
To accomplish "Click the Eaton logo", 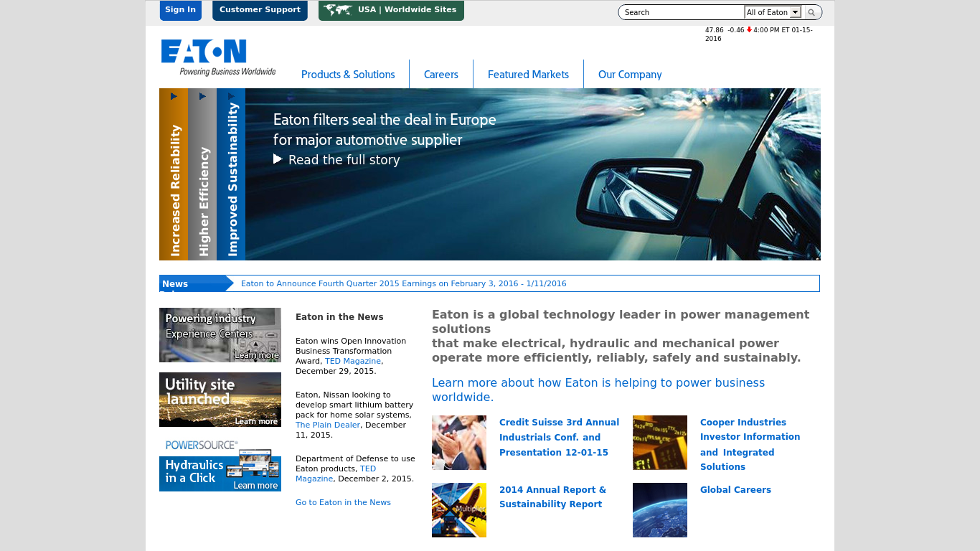I will tap(217, 57).
